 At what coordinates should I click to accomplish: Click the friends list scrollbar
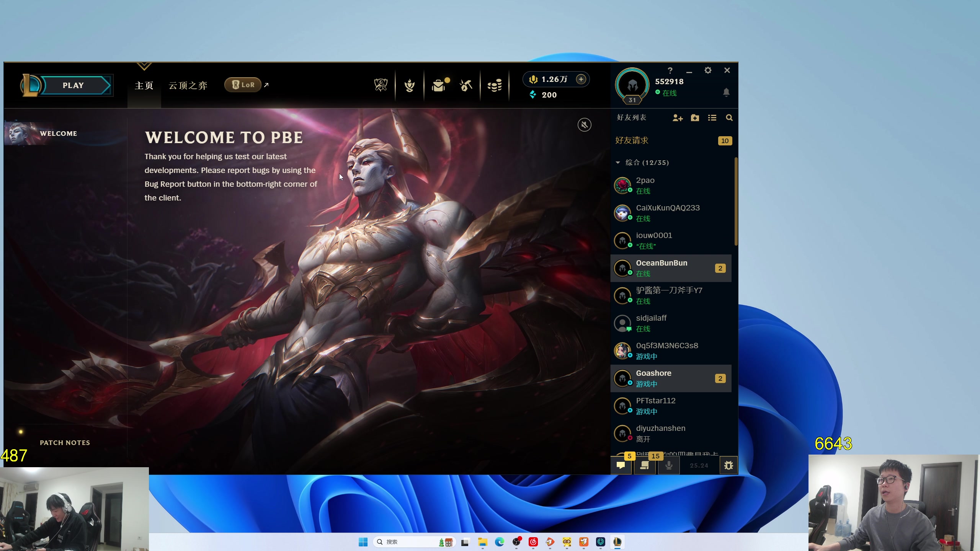point(735,202)
